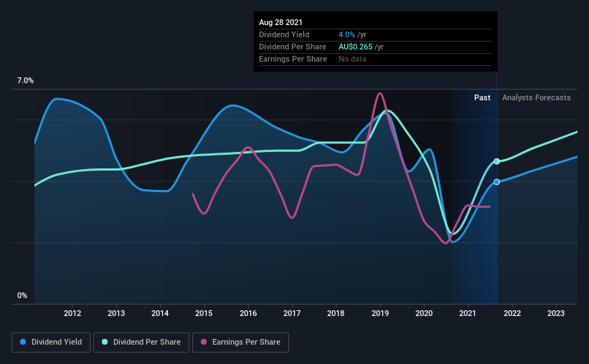The width and height of the screenshot is (589, 364).
Task: Click the Analysts Forecasts label
Action: (x=537, y=98)
